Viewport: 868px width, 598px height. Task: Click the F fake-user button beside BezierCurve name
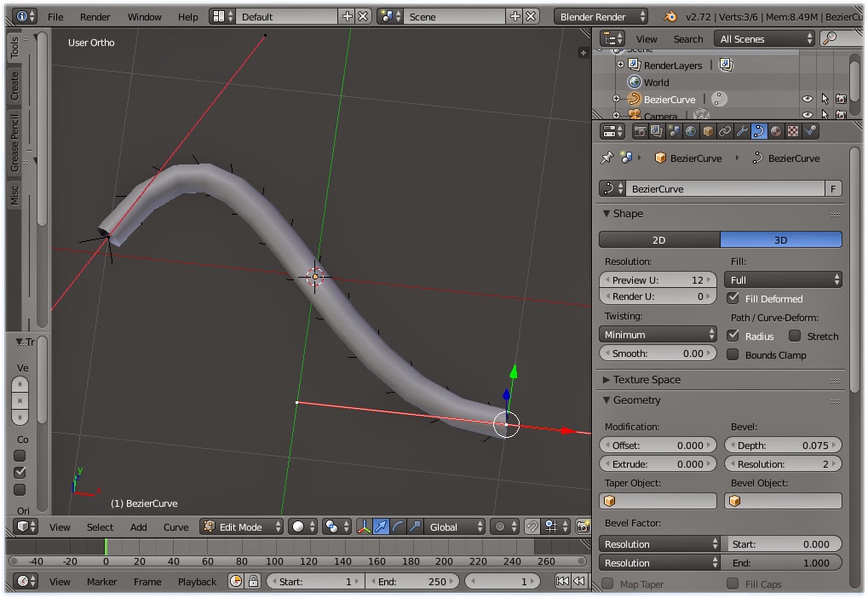(833, 187)
